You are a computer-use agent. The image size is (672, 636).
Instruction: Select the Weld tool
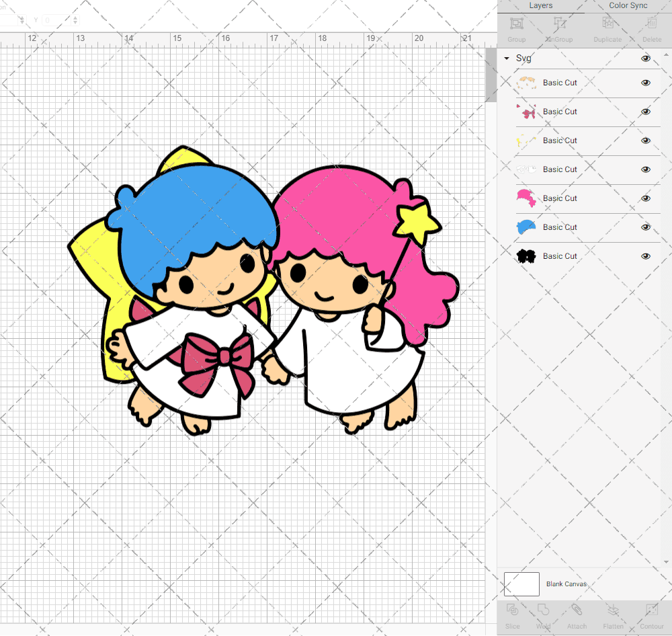[542, 615]
